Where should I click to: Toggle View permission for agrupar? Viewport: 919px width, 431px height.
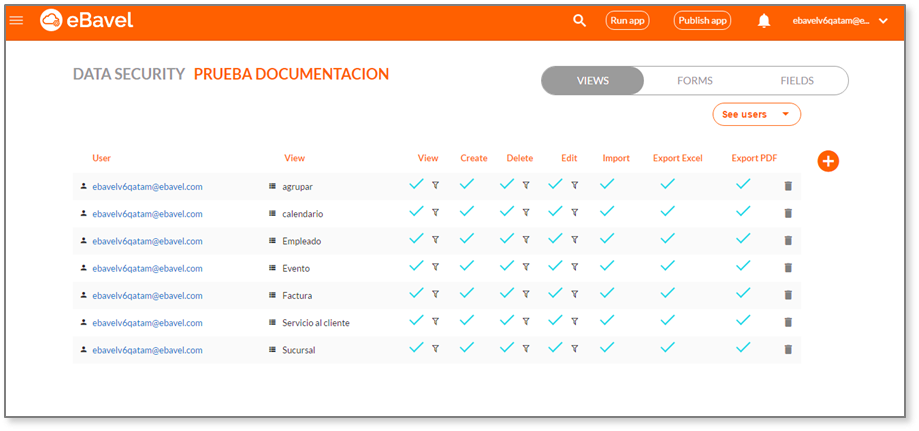tap(416, 184)
